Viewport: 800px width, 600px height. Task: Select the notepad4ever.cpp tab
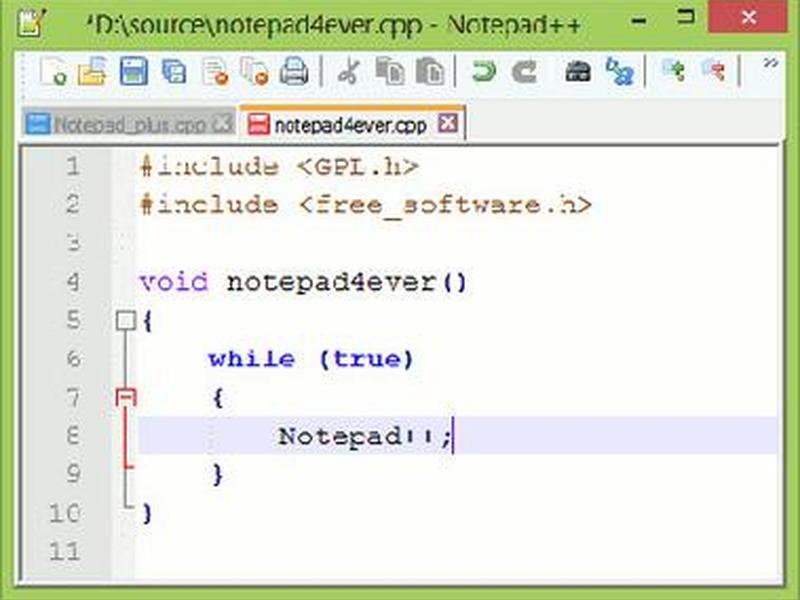point(351,124)
